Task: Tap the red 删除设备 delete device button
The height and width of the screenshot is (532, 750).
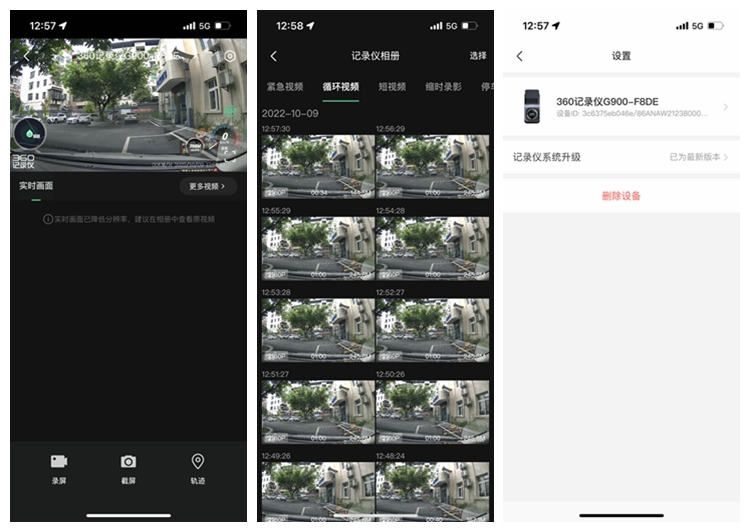Action: [x=621, y=196]
